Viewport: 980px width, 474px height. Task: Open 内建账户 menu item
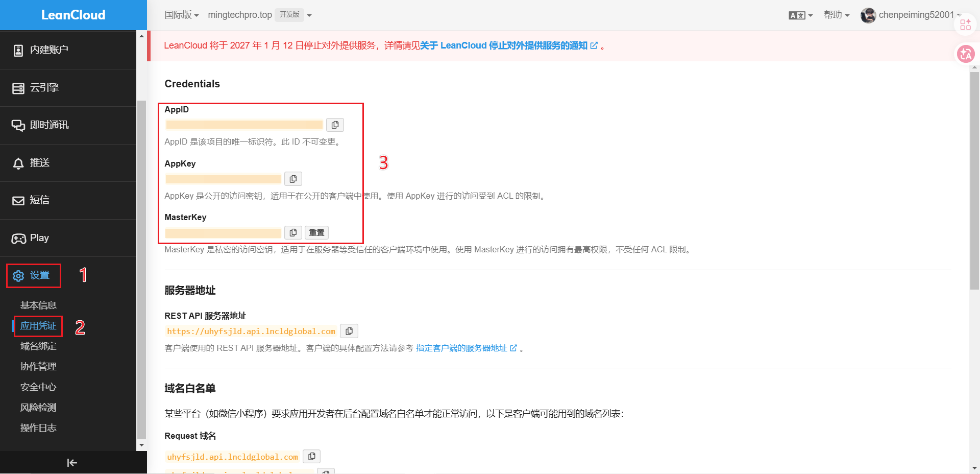[68, 50]
